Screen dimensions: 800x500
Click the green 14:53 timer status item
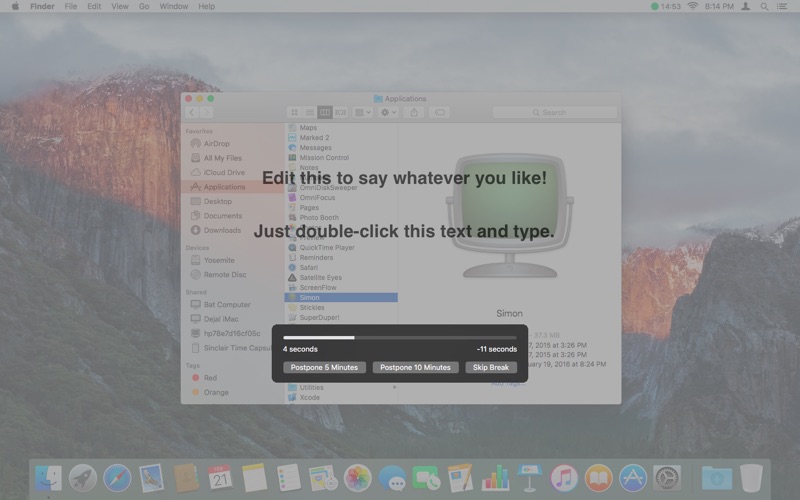[666, 6]
